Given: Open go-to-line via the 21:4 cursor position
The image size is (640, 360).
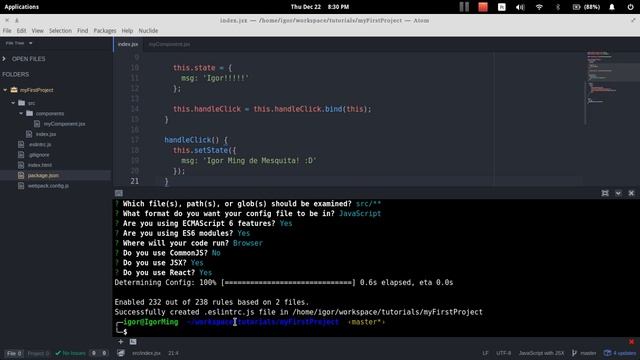Looking at the screenshot, I should point(173,353).
